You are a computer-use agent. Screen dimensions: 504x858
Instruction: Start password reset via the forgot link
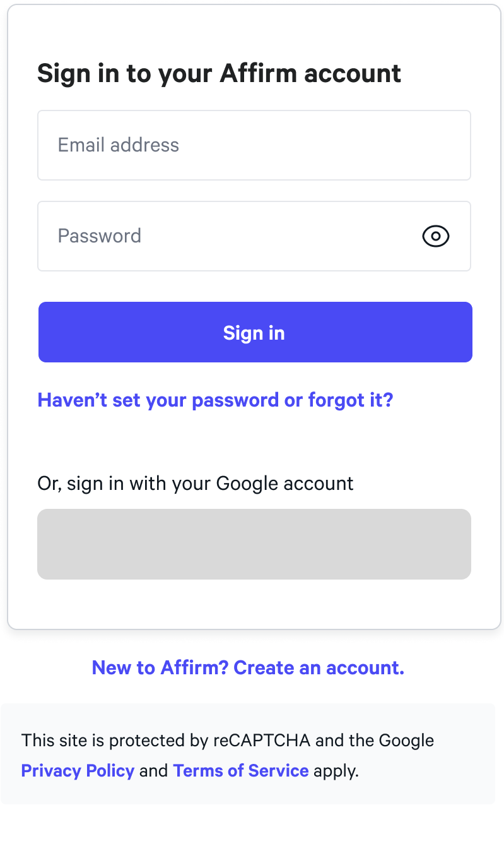(x=215, y=400)
